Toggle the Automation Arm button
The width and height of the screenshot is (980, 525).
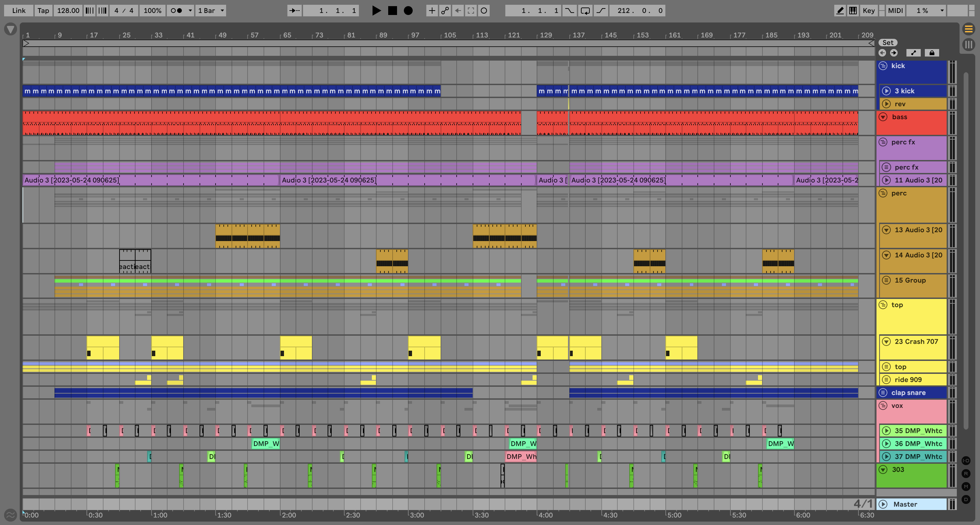tap(445, 11)
